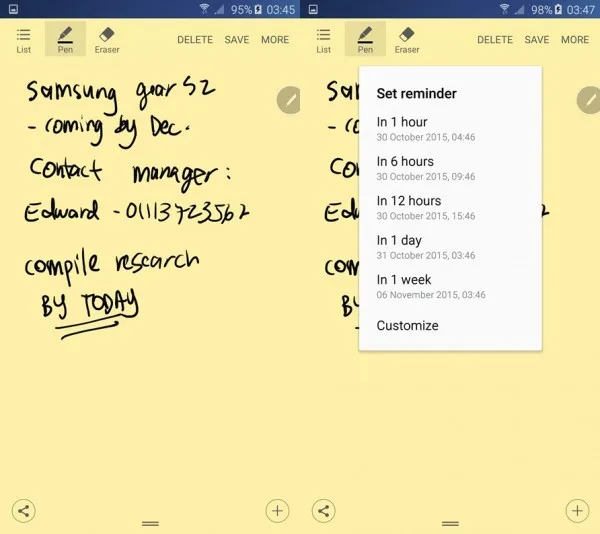Tap the 98% battery indicator
Image resolution: width=600 pixels, height=534 pixels.
coord(546,9)
